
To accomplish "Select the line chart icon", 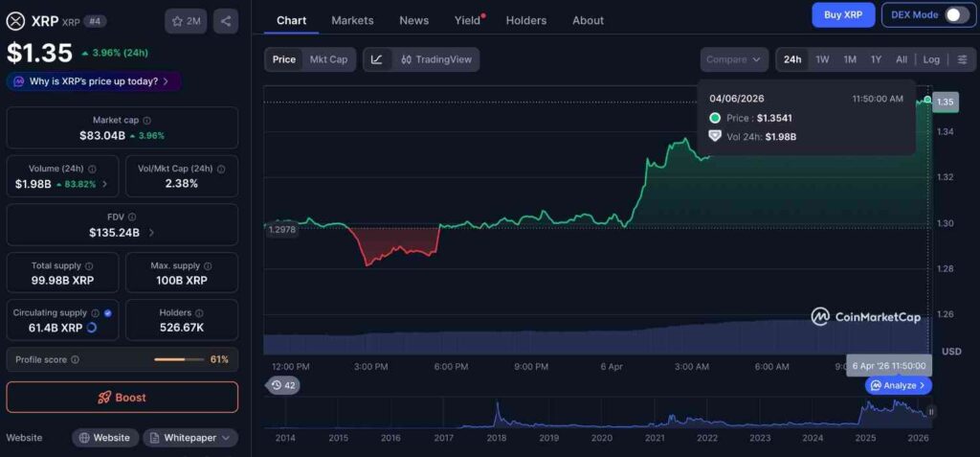I will (377, 59).
